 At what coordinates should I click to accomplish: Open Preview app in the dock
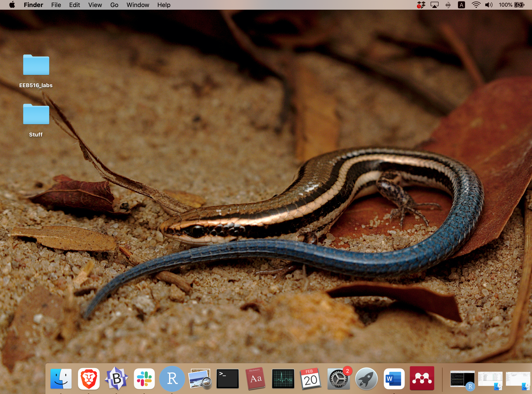pyautogui.click(x=200, y=379)
